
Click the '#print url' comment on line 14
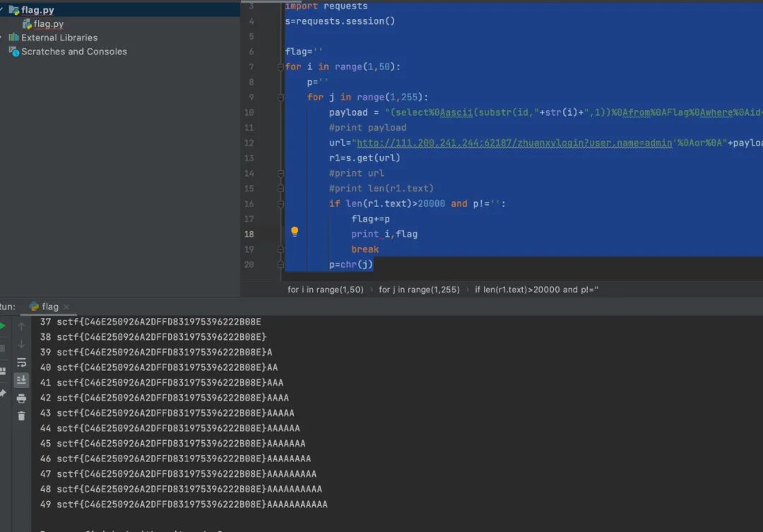point(357,173)
